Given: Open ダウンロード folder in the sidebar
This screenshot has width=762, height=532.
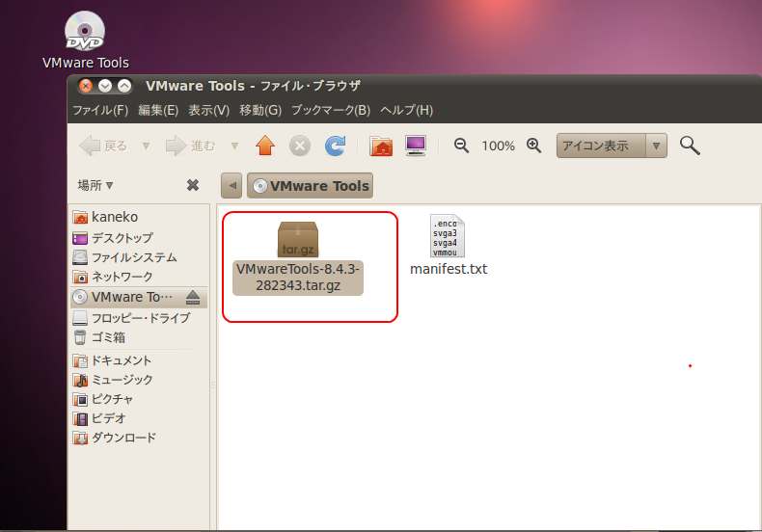Looking at the screenshot, I should tap(122, 438).
